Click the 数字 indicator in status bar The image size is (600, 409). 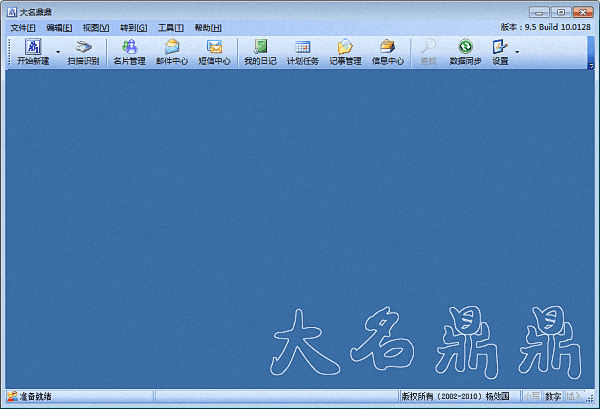pyautogui.click(x=553, y=397)
